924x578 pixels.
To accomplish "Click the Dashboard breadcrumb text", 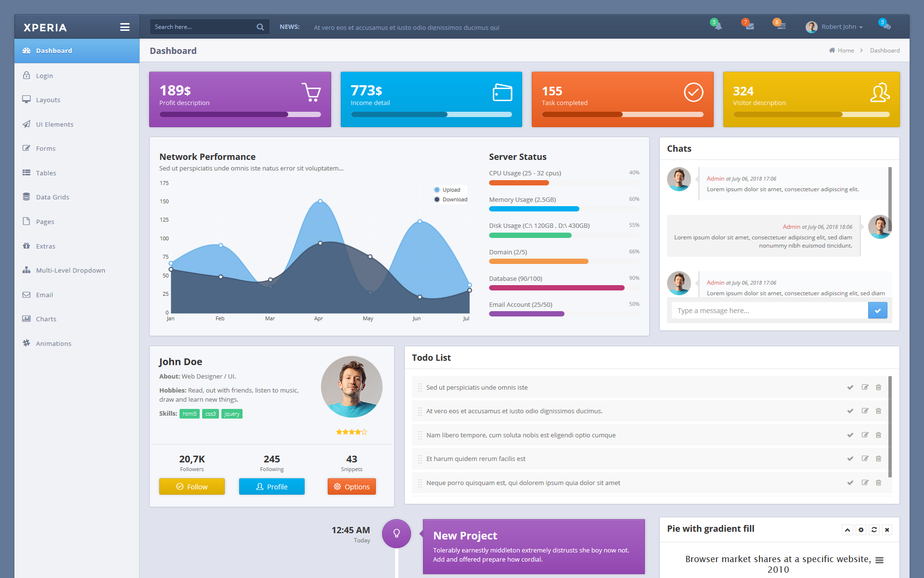I will point(885,51).
